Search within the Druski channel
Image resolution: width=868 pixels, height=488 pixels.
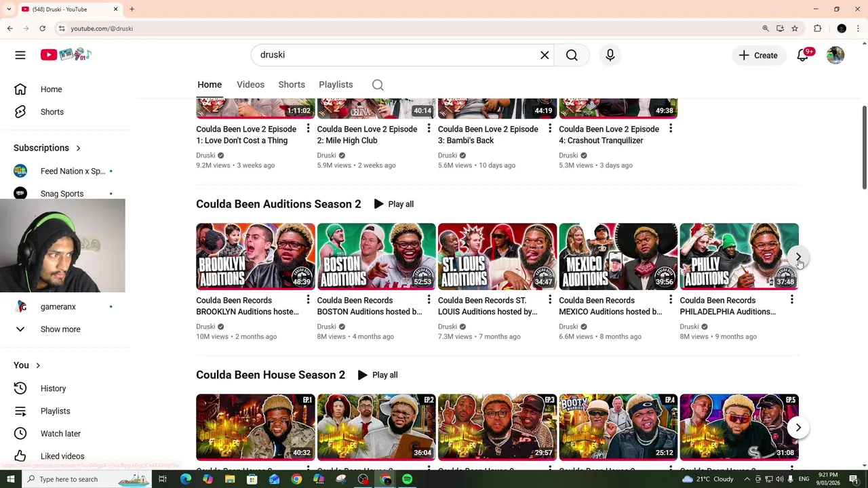point(378,85)
